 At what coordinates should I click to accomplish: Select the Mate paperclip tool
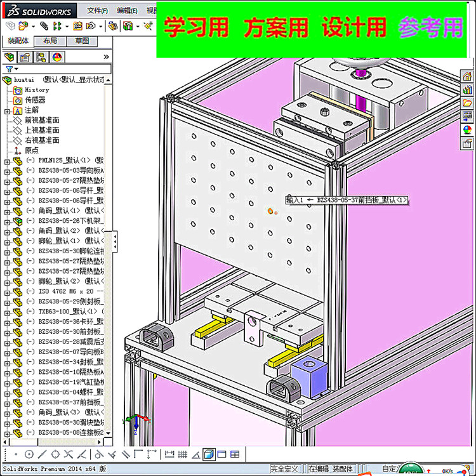click(x=44, y=26)
